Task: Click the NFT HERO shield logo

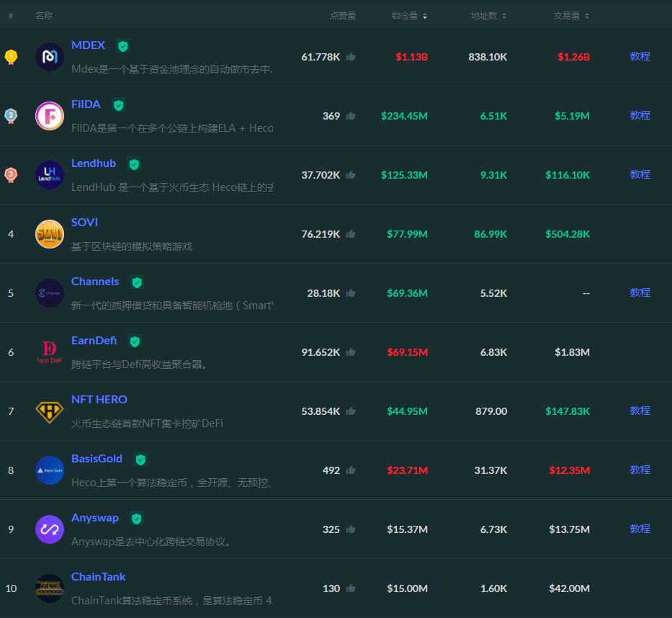Action: (49, 411)
